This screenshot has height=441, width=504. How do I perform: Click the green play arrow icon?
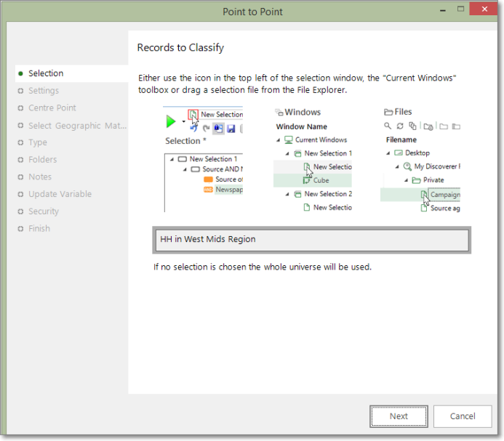(172, 121)
